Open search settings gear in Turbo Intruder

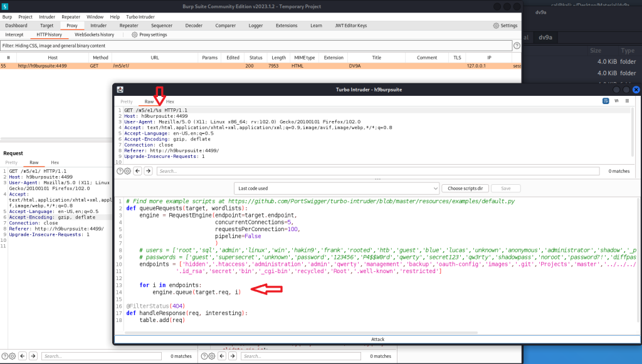127,171
